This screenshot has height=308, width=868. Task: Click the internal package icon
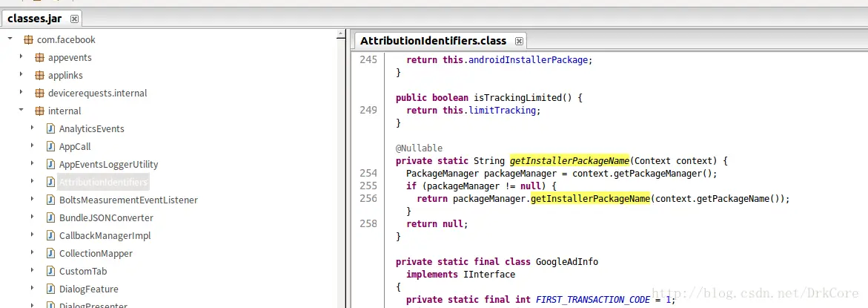tap(39, 111)
